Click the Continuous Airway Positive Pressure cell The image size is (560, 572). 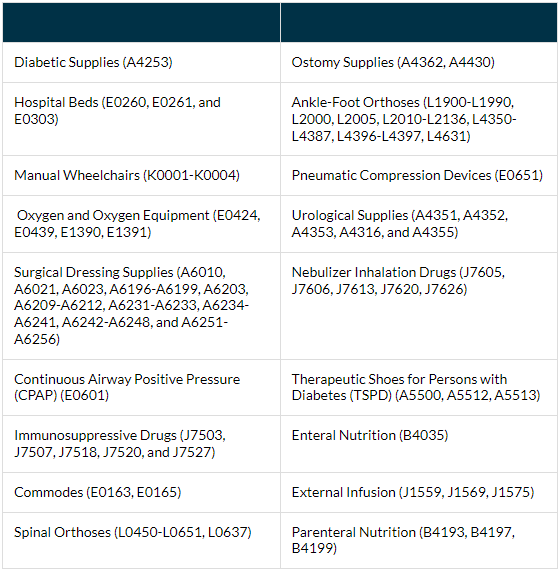click(x=142, y=387)
